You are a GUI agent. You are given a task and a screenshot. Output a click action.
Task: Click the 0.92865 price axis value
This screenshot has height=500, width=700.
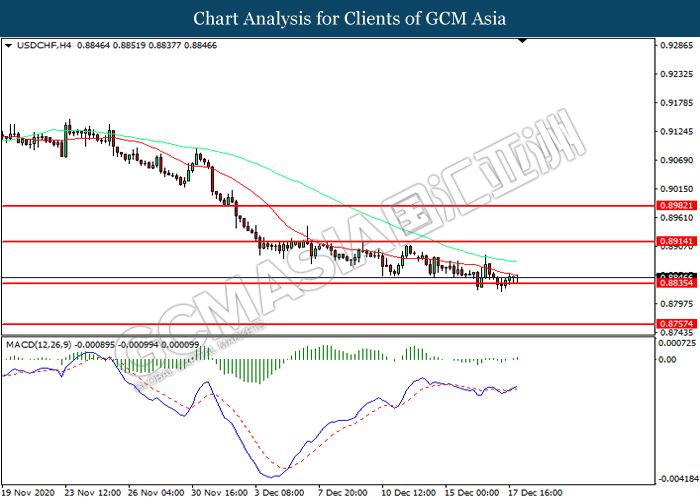pos(677,46)
